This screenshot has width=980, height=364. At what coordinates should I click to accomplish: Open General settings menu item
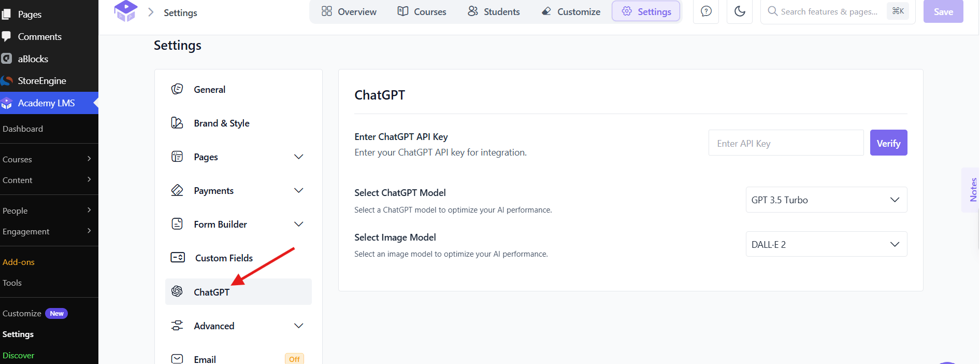pyautogui.click(x=238, y=89)
